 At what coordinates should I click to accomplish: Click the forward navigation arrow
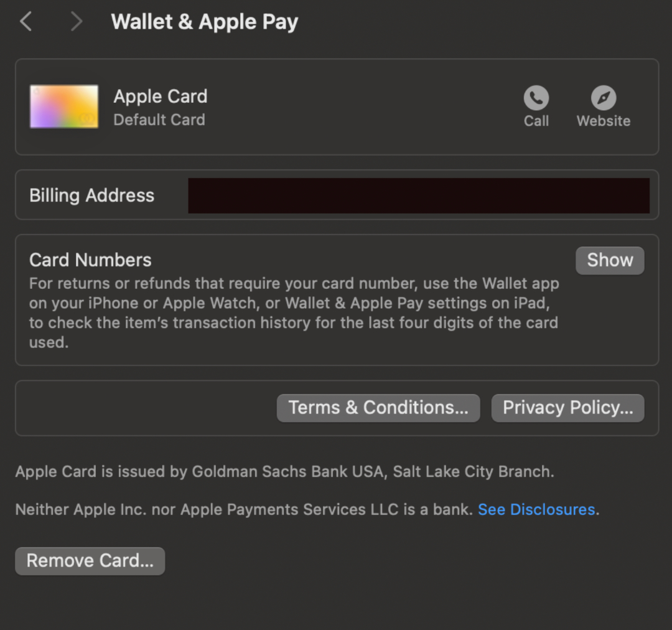pos(76,21)
